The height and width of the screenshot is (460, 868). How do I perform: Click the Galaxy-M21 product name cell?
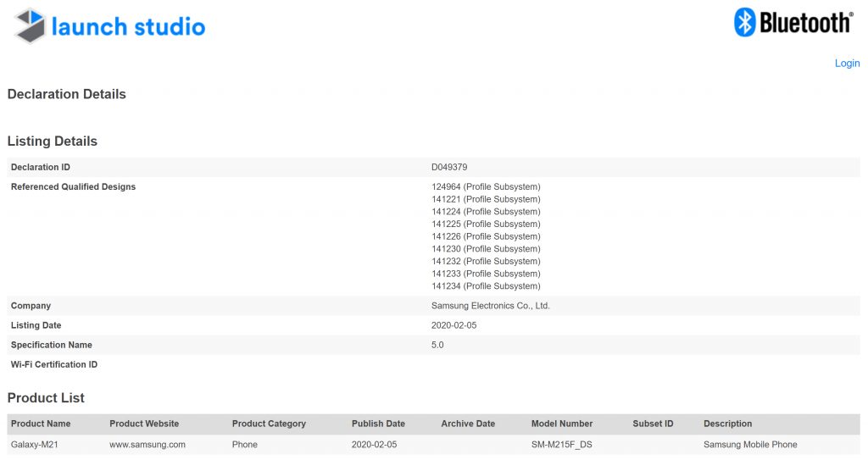tap(35, 444)
